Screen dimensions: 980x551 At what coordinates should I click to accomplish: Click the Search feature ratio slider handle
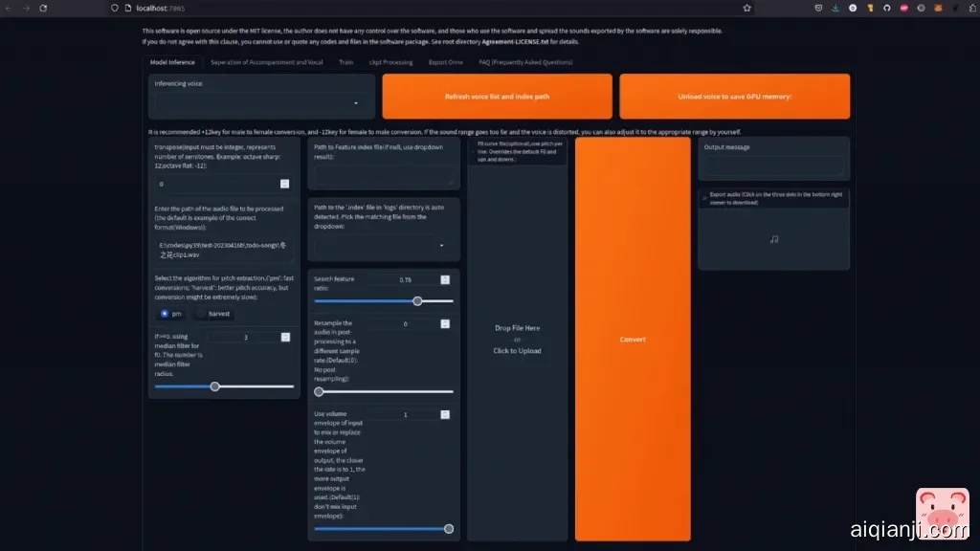click(x=417, y=301)
